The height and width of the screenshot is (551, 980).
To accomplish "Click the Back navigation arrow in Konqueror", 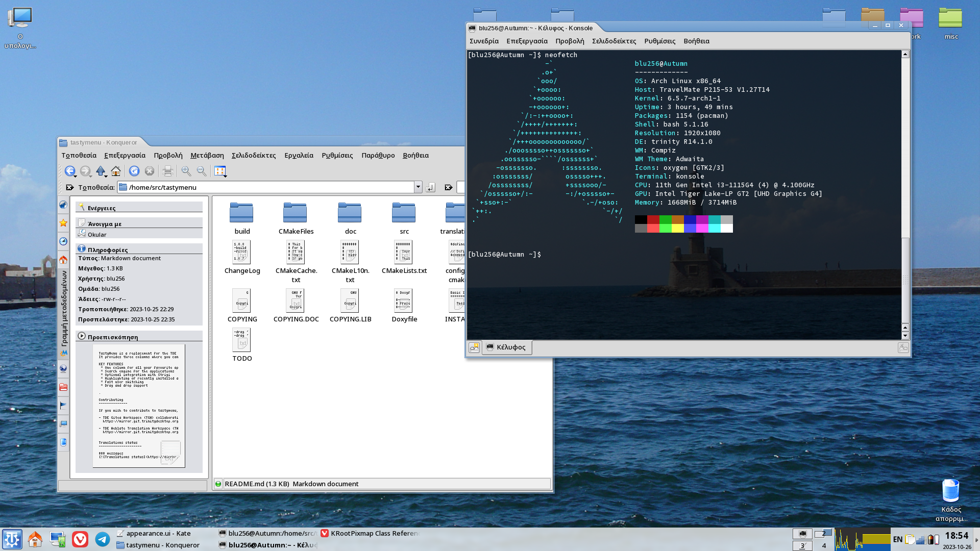I will click(69, 171).
